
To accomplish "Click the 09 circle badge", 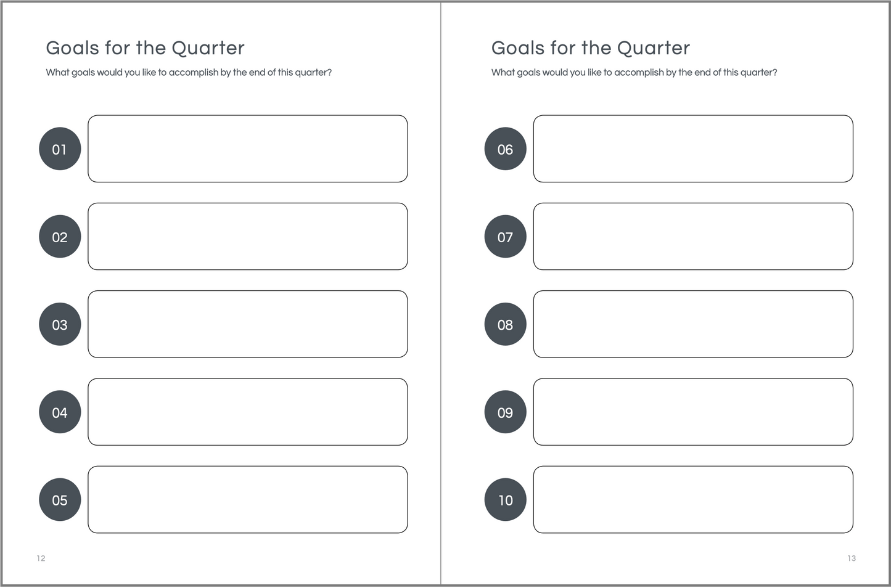I will coord(505,412).
